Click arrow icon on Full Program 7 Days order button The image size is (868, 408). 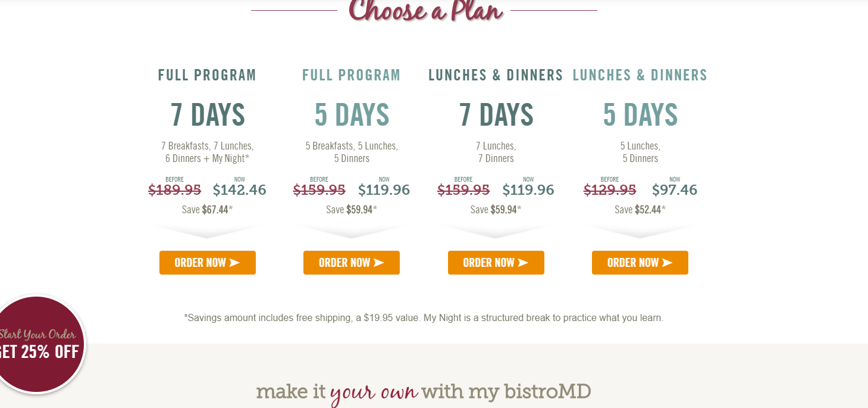(234, 263)
